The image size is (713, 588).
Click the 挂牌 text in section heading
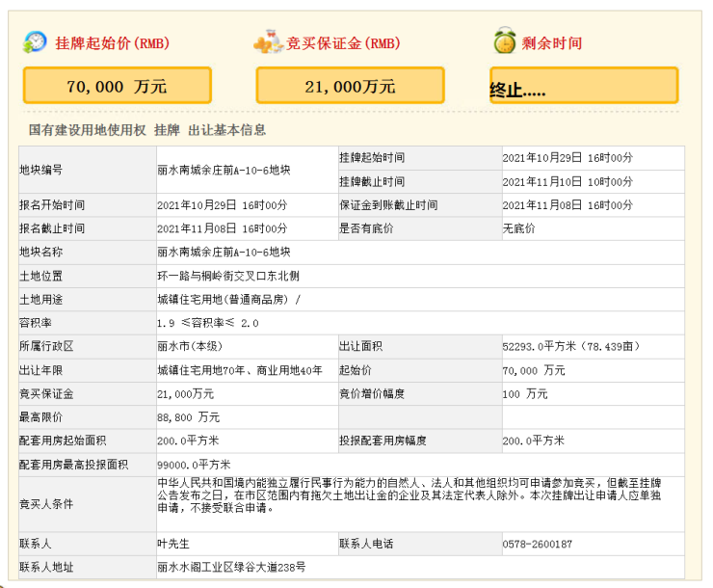167,130
